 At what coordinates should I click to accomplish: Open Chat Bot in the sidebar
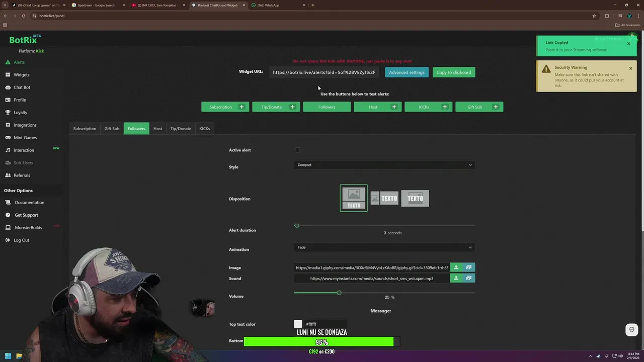point(22,87)
